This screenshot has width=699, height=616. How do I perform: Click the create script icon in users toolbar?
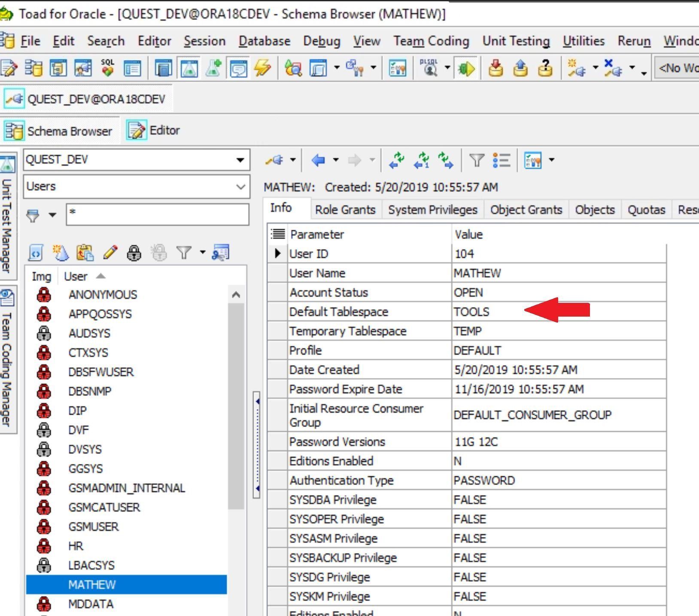click(x=36, y=253)
